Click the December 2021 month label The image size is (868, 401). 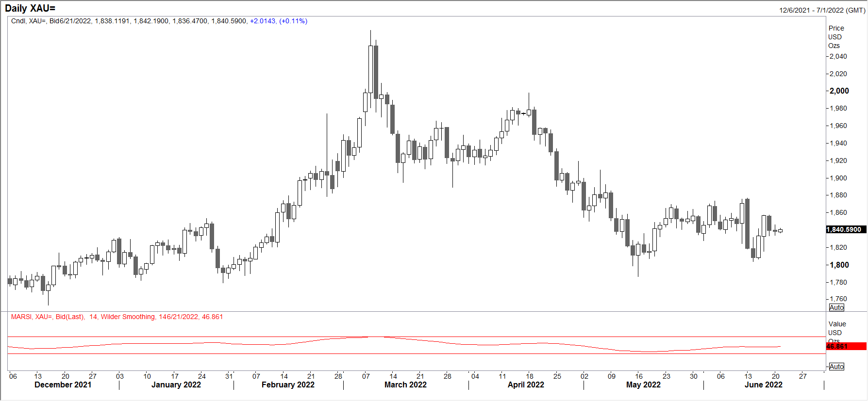tap(63, 385)
